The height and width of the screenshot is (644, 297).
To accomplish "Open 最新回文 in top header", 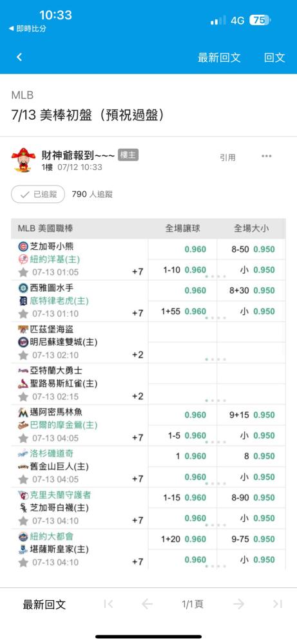I will coord(219,57).
